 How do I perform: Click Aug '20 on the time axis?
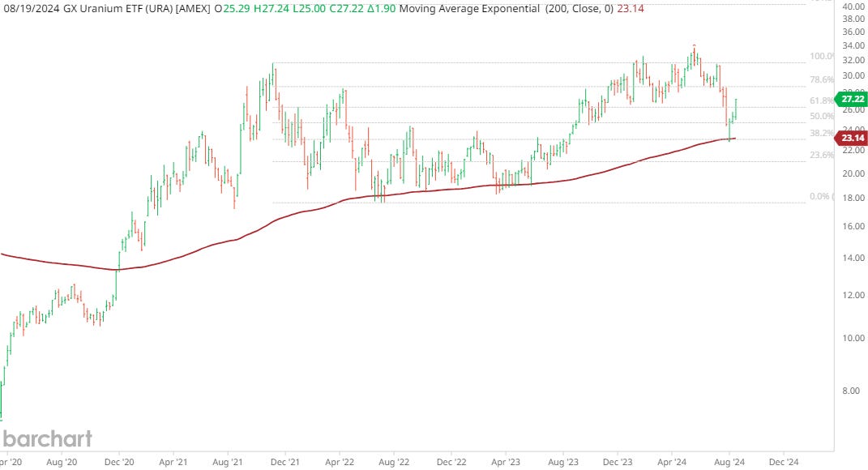[62, 462]
